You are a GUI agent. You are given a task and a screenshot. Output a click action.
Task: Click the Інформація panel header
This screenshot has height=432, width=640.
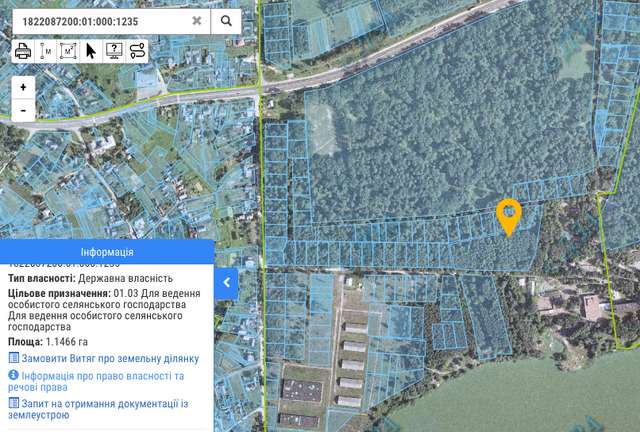107,252
